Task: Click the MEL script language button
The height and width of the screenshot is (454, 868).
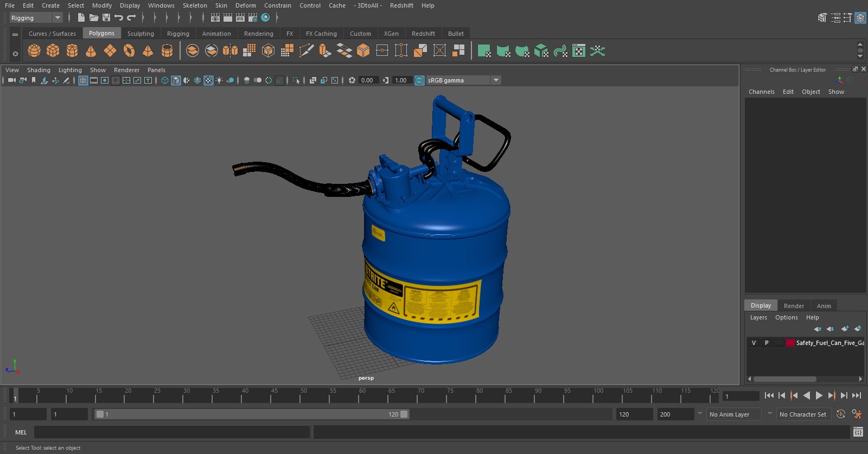Action: click(x=21, y=432)
